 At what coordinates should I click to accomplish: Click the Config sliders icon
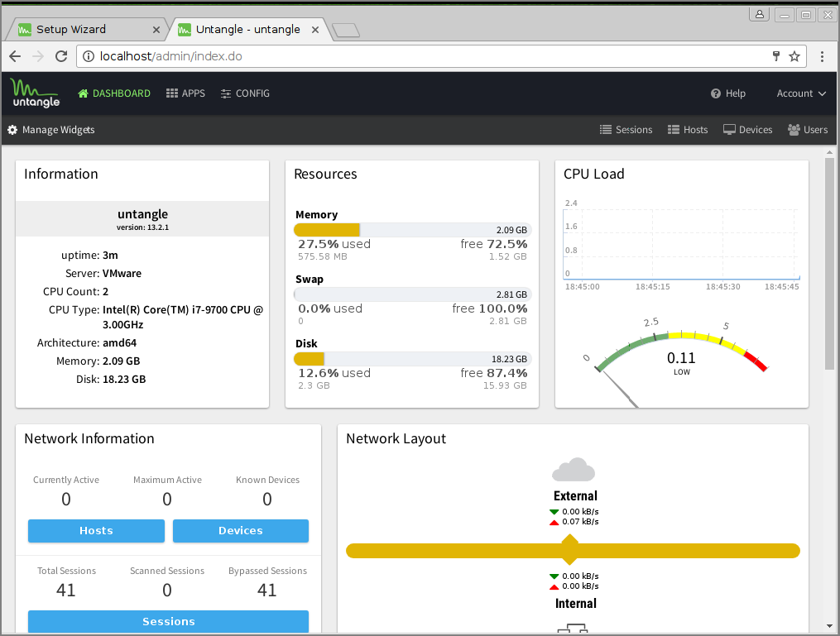(226, 93)
